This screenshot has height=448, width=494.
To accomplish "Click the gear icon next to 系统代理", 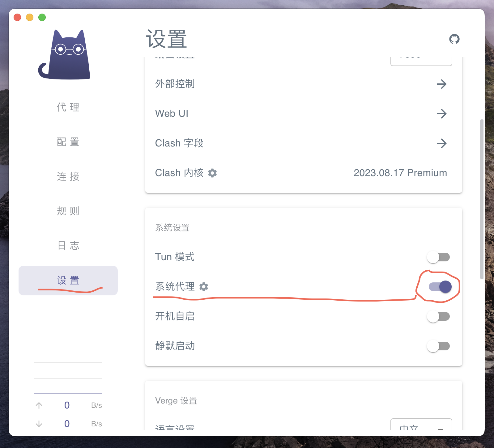I will (x=204, y=287).
